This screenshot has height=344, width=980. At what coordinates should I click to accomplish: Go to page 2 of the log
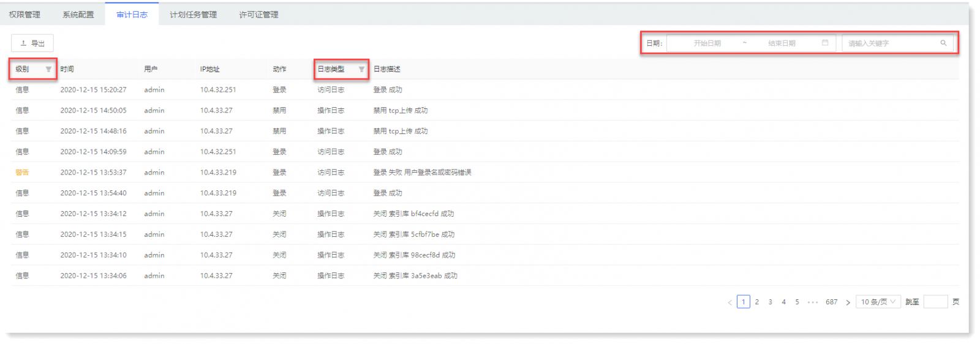[x=757, y=302]
